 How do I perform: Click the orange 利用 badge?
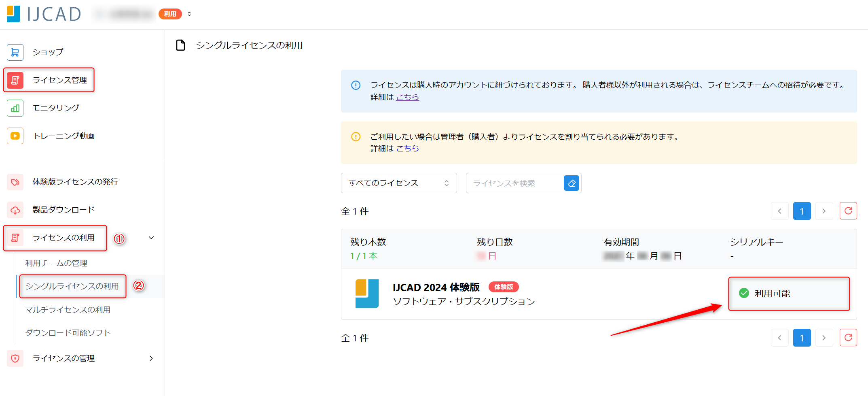170,14
